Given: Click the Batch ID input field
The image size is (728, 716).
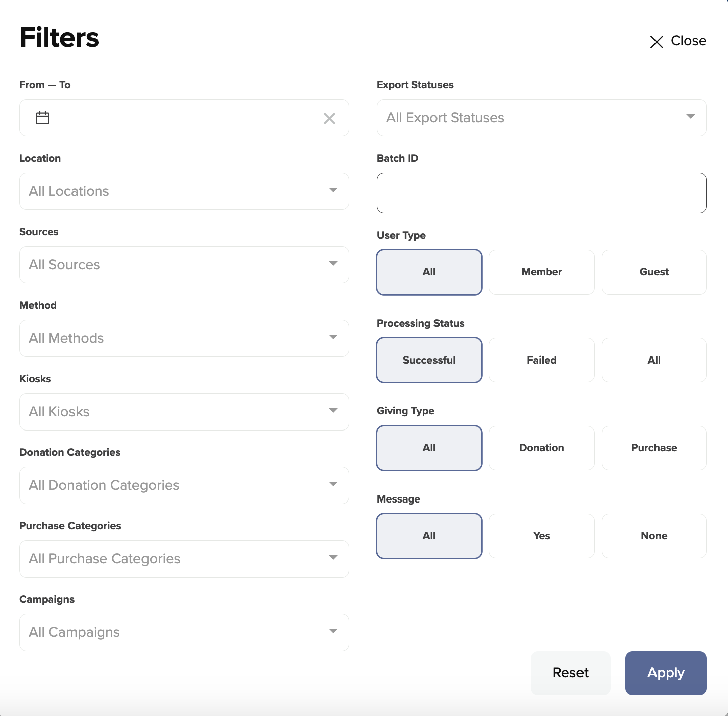Looking at the screenshot, I should tap(541, 193).
